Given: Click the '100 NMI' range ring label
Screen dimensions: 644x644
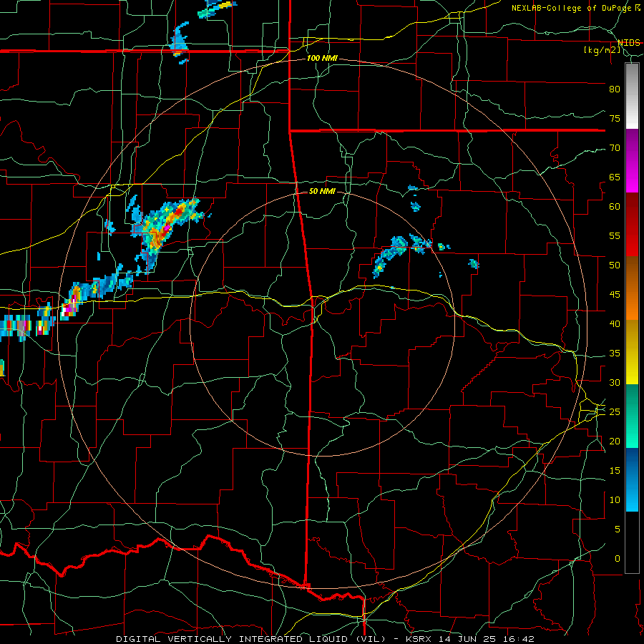Looking at the screenshot, I should pos(322,59).
